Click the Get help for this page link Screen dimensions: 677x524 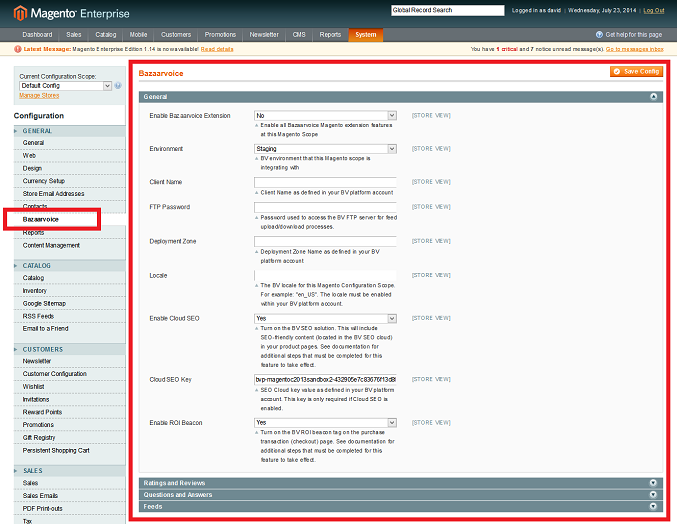pyautogui.click(x=633, y=35)
